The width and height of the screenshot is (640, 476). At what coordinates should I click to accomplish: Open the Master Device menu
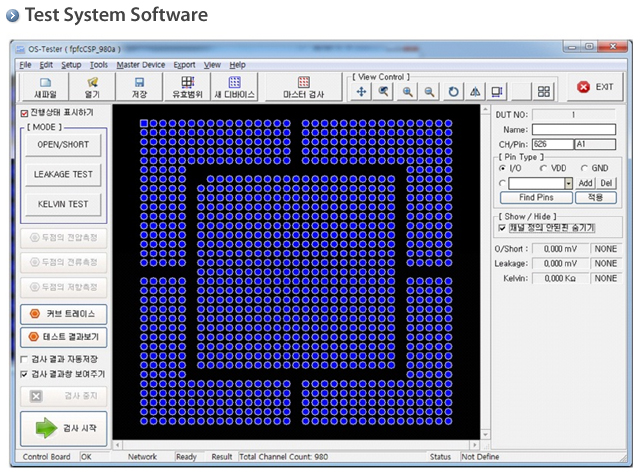[141, 65]
